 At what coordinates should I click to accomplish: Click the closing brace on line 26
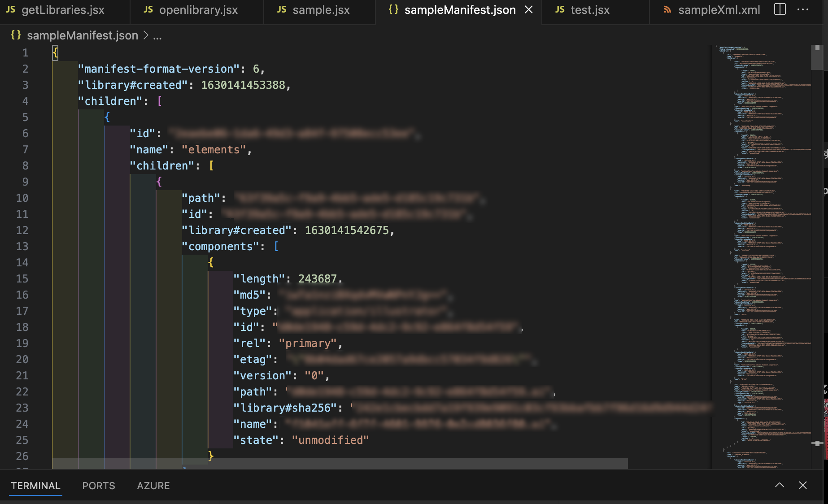point(211,456)
